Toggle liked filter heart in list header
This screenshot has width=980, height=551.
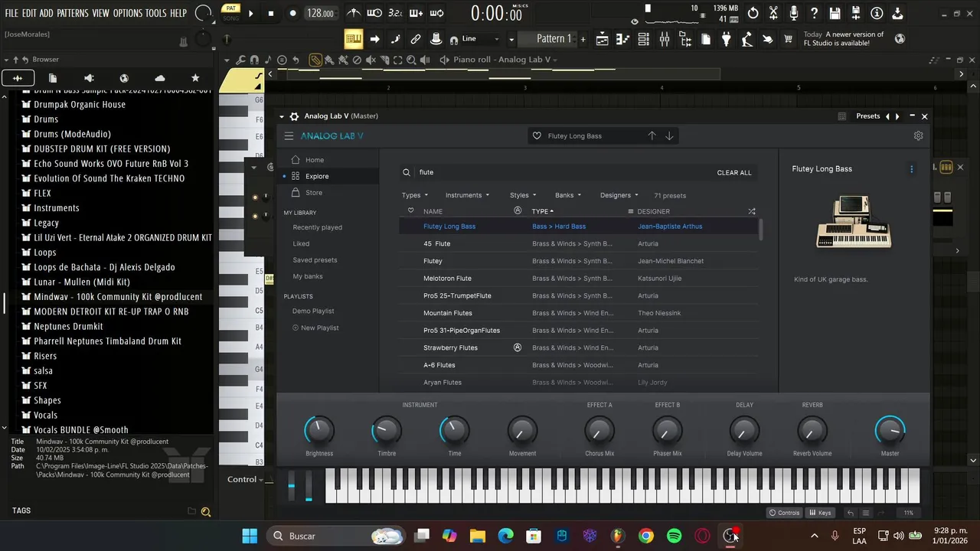410,210
